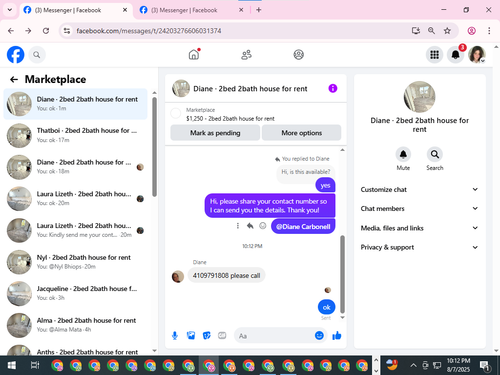Open the Friends icon in top navigation

click(x=246, y=55)
